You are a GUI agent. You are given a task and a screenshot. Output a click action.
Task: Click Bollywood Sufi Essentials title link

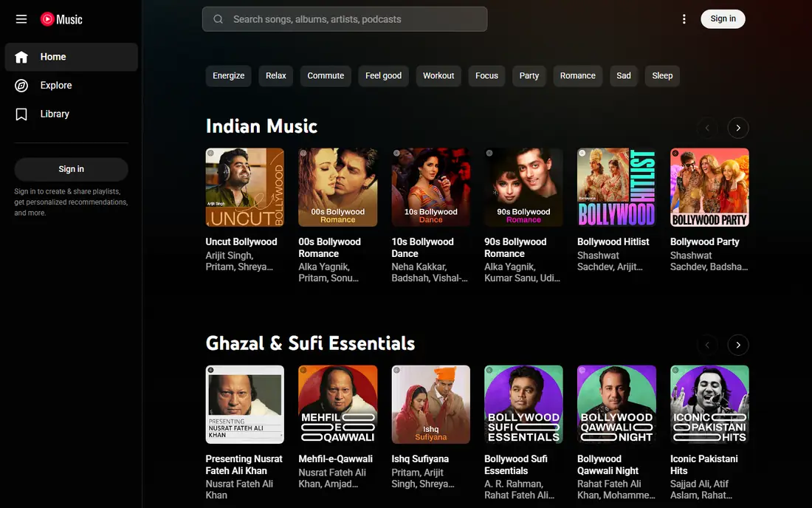click(x=516, y=464)
